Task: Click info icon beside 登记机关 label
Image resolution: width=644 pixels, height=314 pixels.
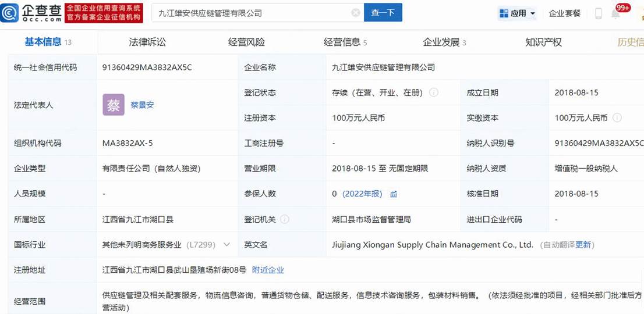Action: [284, 219]
